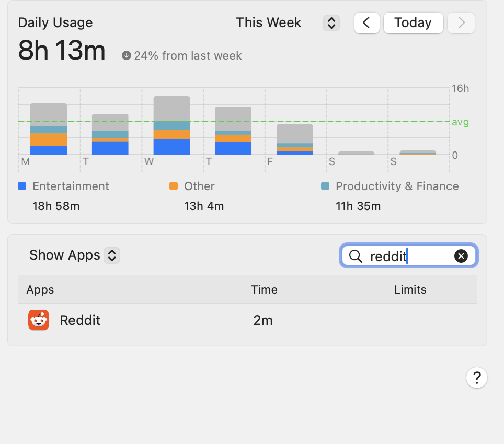
Task: Click the Reddit app icon
Action: pos(38,320)
